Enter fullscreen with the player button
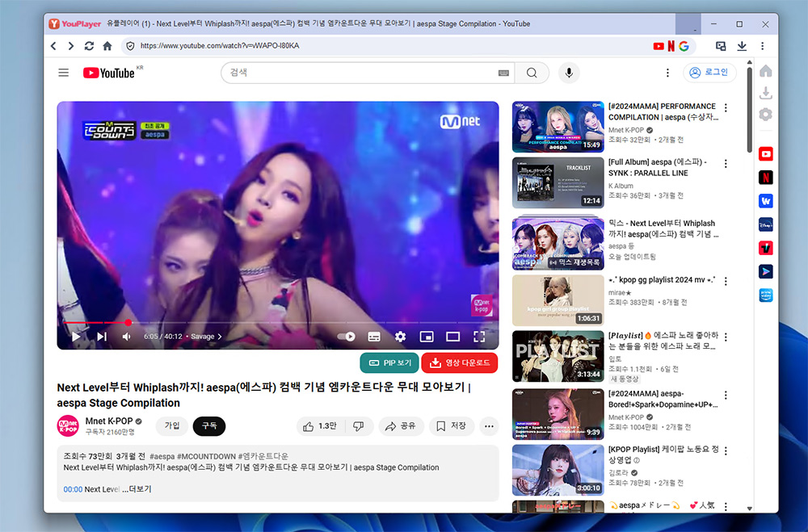Image resolution: width=808 pixels, height=532 pixels. pyautogui.click(x=479, y=337)
